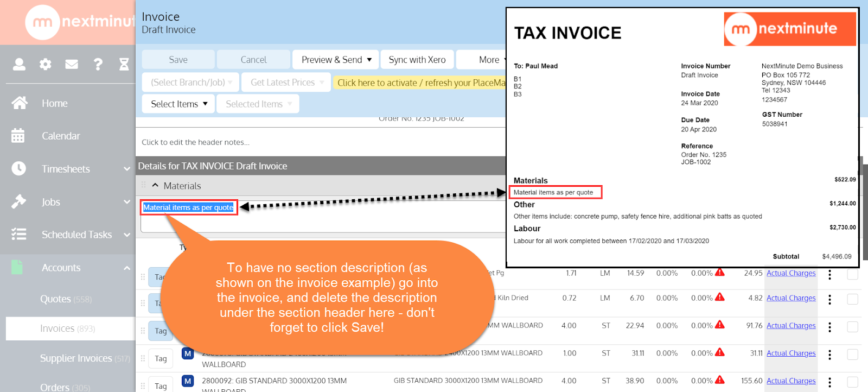Open the Select Branch/Job dropdown
Image resolution: width=868 pixels, height=392 pixels.
(191, 83)
